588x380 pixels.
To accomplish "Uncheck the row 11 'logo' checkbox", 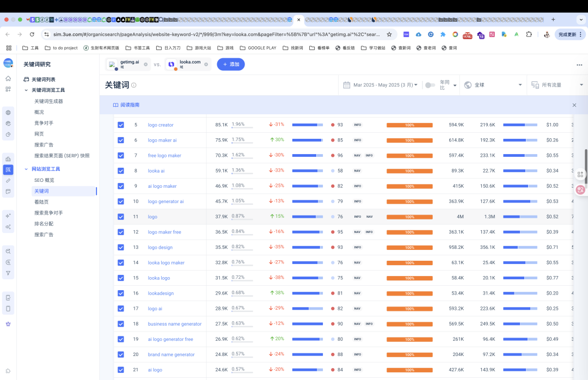I will tap(121, 217).
